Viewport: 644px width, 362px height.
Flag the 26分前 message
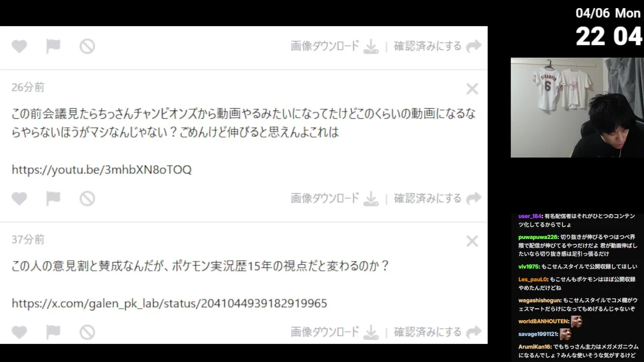pos(53,199)
